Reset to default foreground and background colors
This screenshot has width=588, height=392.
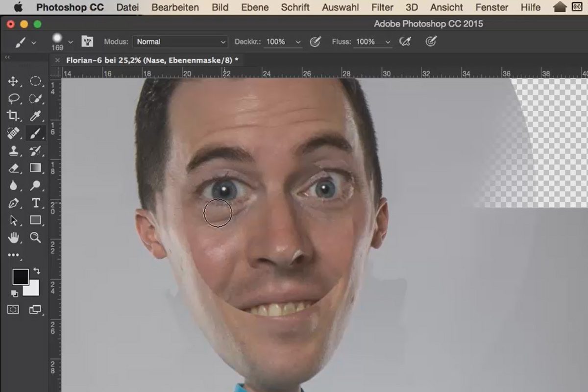(x=15, y=294)
